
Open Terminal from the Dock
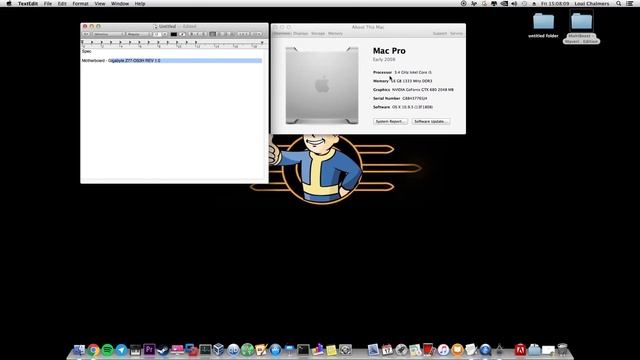point(303,350)
